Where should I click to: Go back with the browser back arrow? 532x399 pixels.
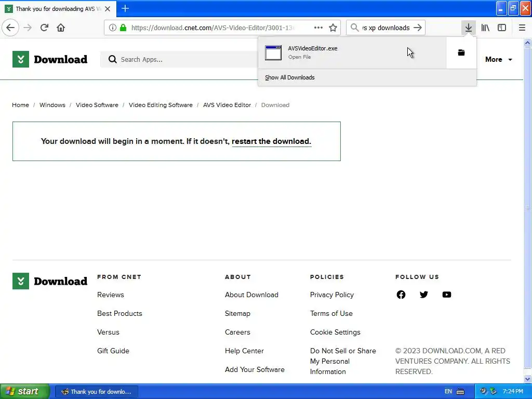pyautogui.click(x=10, y=28)
